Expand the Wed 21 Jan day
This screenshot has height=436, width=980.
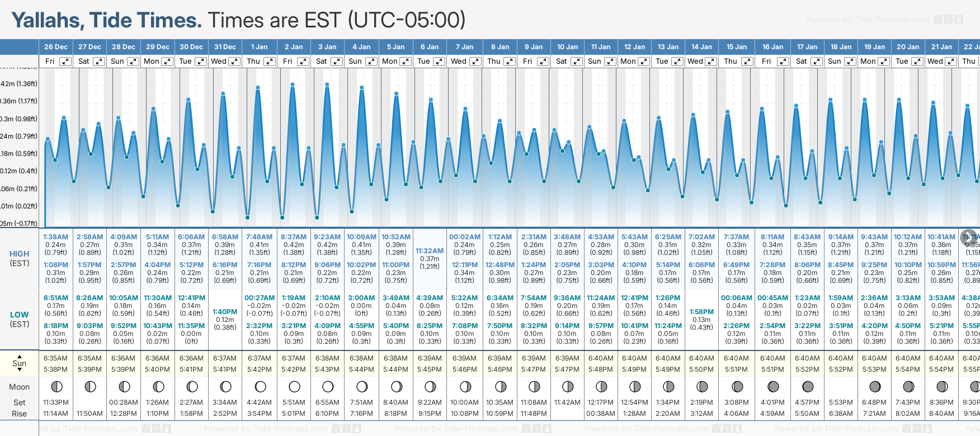[x=951, y=61]
